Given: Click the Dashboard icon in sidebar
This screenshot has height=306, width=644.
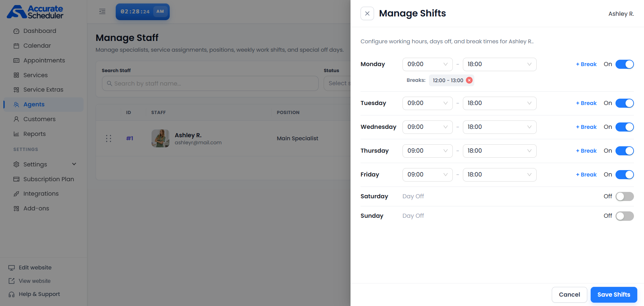Looking at the screenshot, I should tap(16, 31).
